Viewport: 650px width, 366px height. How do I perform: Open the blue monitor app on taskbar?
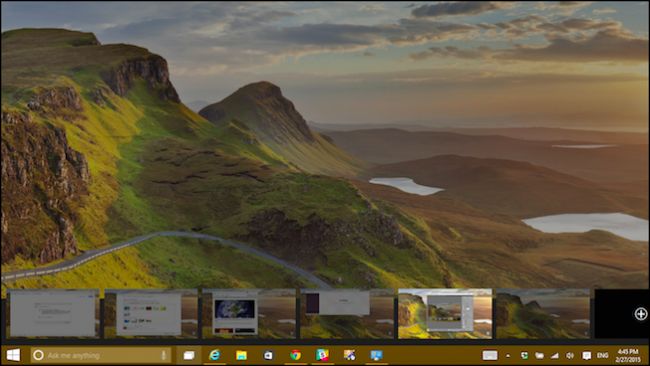(376, 355)
